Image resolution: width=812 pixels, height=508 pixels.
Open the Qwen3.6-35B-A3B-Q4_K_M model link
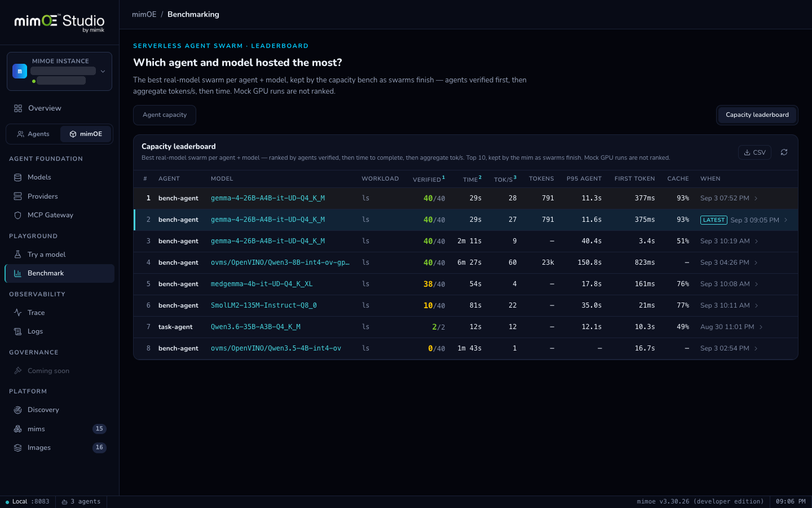click(x=255, y=327)
